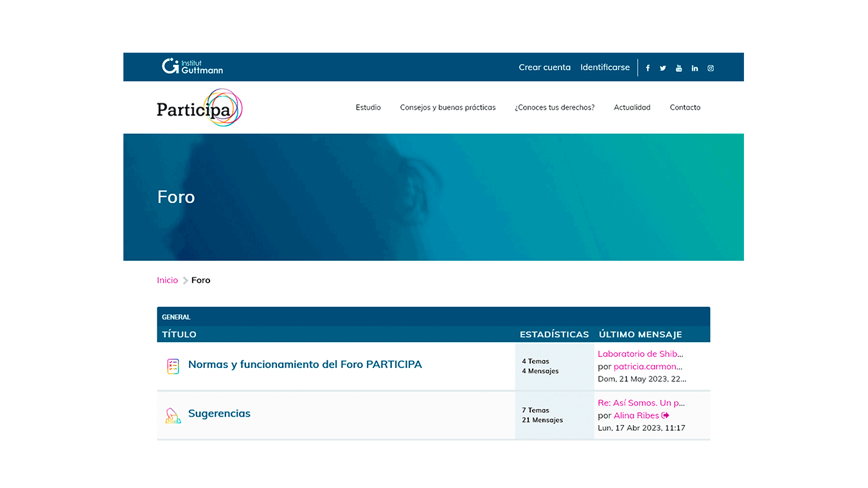Open the Facebook social icon
This screenshot has height=488, width=868.
coord(648,68)
